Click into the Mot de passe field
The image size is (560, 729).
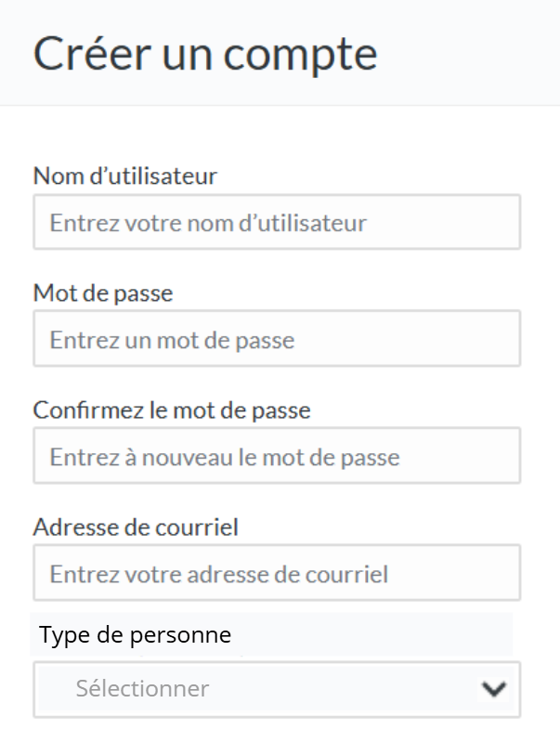click(277, 340)
